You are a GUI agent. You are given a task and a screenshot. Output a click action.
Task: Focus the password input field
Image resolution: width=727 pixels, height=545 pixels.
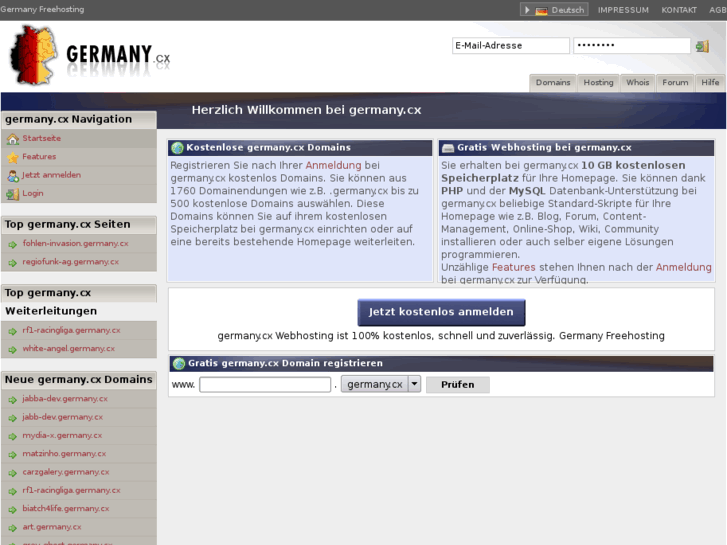pos(632,45)
